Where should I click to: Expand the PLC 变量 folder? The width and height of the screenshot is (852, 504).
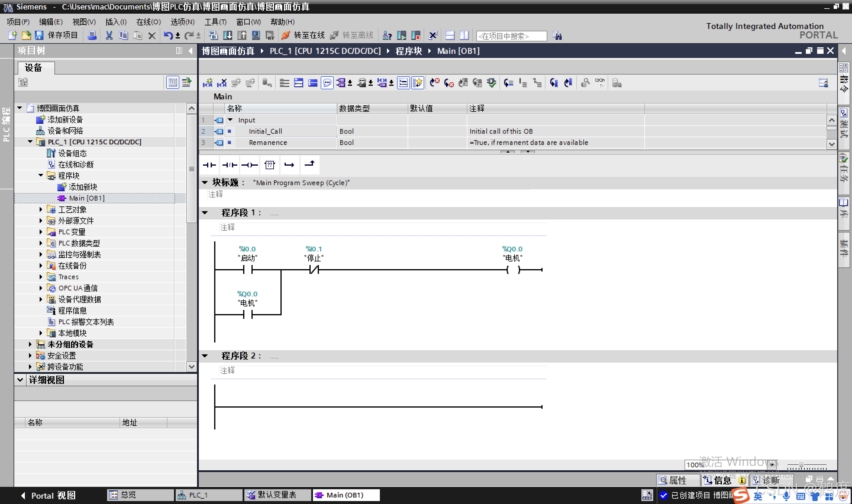pyautogui.click(x=41, y=232)
